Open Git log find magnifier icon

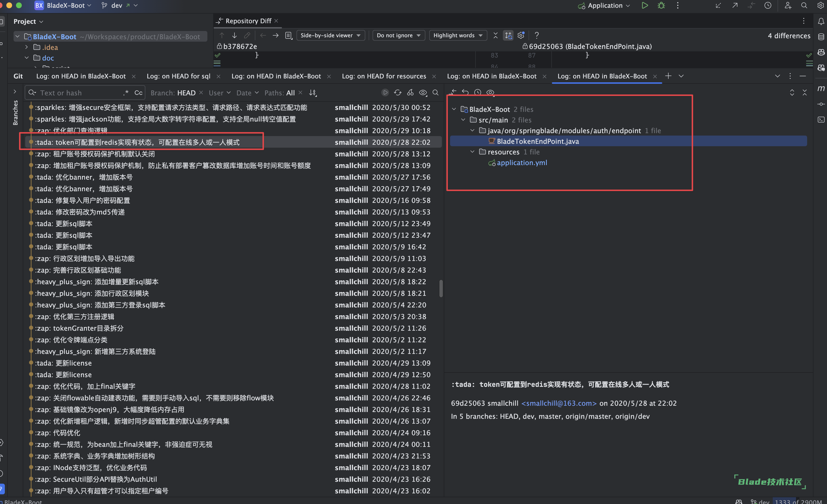(436, 92)
